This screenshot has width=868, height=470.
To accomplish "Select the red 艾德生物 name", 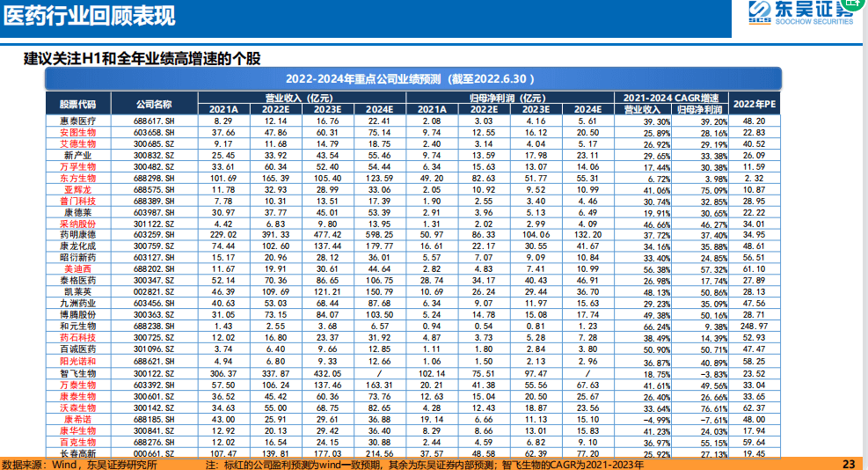I will point(78,143).
